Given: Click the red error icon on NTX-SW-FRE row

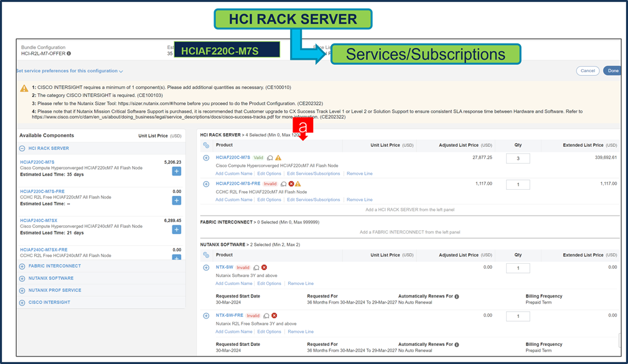Looking at the screenshot, I should tap(274, 315).
